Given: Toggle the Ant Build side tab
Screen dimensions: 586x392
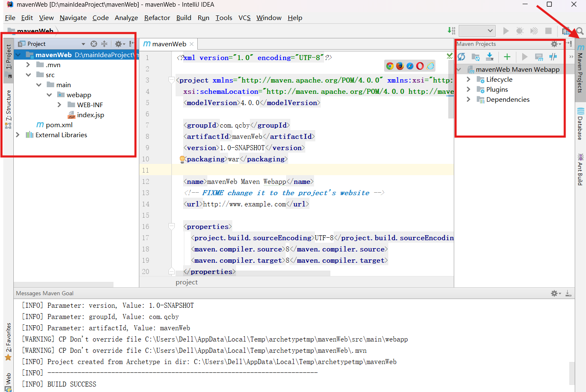Looking at the screenshot, I should tap(580, 169).
